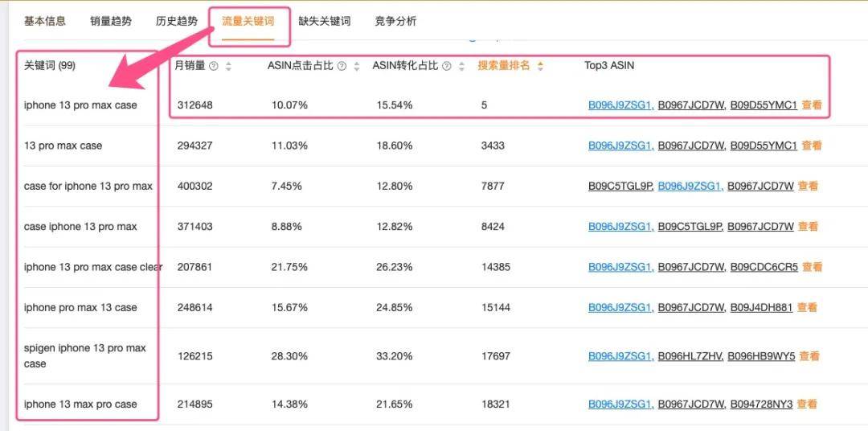Switch to 基本信息 tab
This screenshot has height=431, width=868.
point(45,21)
